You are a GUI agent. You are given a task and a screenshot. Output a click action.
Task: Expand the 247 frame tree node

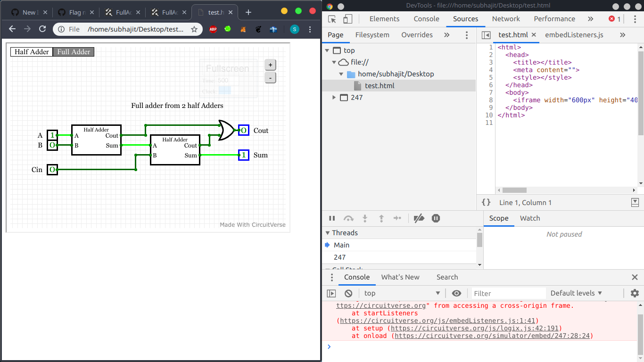point(334,98)
